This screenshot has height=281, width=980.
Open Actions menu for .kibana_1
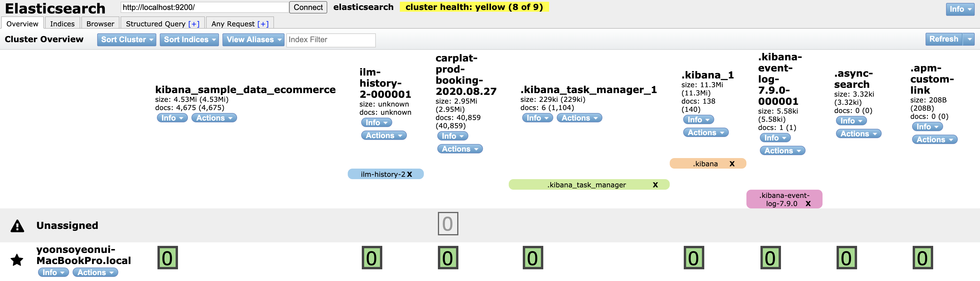[x=706, y=132]
